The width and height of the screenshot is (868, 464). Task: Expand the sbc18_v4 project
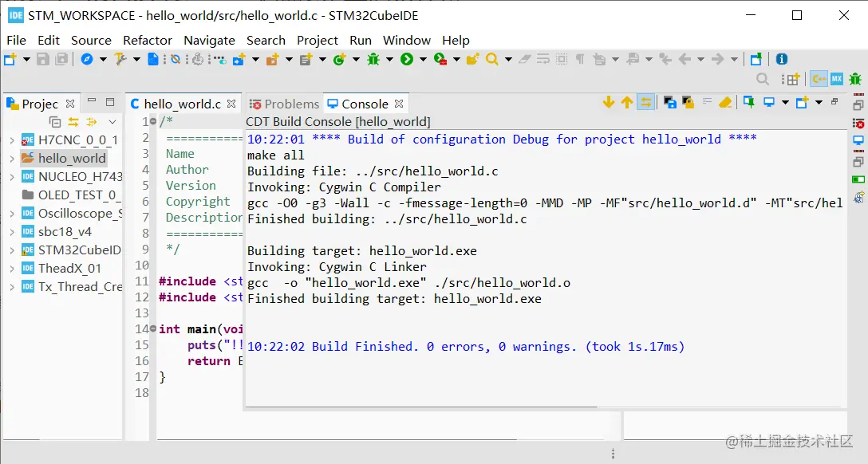pos(12,232)
